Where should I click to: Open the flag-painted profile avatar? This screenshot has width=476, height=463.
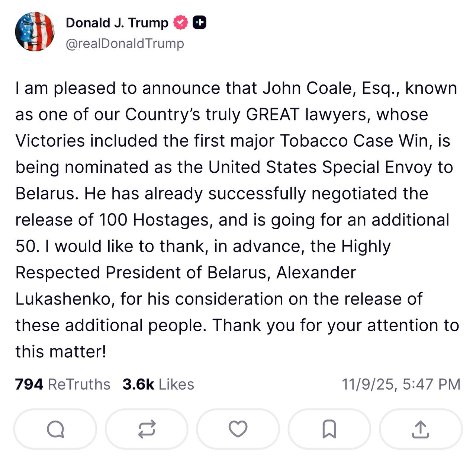[35, 32]
